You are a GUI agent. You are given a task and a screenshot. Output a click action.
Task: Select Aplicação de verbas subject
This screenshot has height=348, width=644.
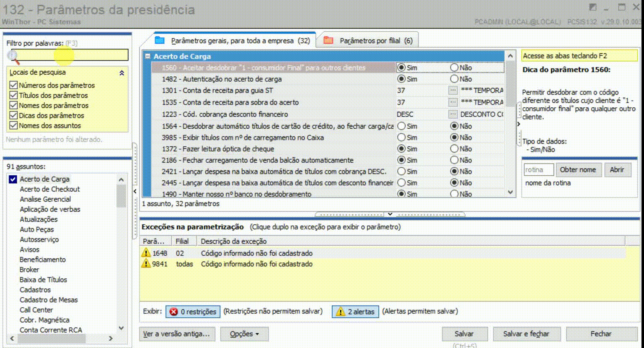pyautogui.click(x=50, y=209)
